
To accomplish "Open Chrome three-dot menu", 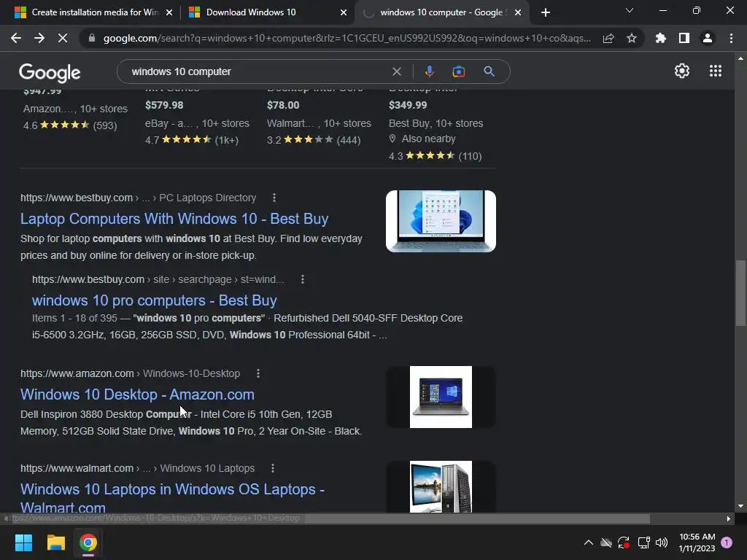I will click(x=731, y=38).
